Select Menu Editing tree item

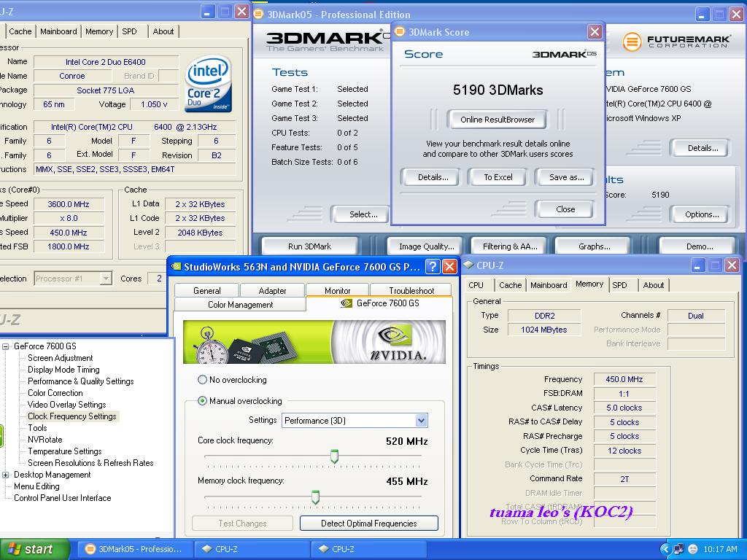click(x=36, y=486)
